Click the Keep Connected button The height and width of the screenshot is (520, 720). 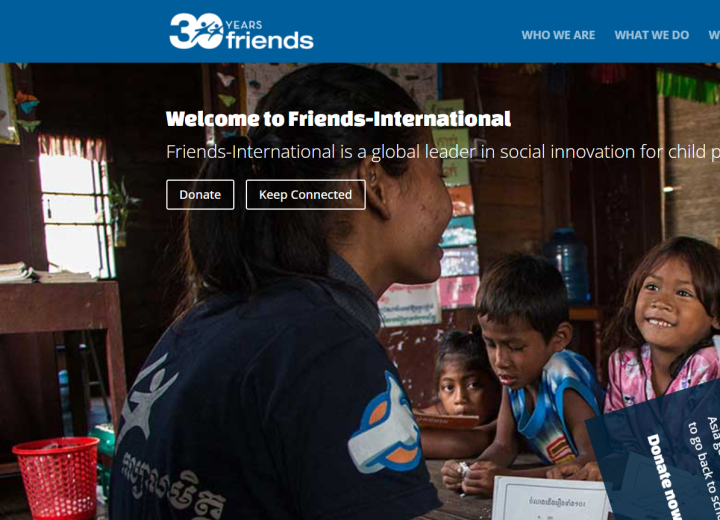click(305, 195)
